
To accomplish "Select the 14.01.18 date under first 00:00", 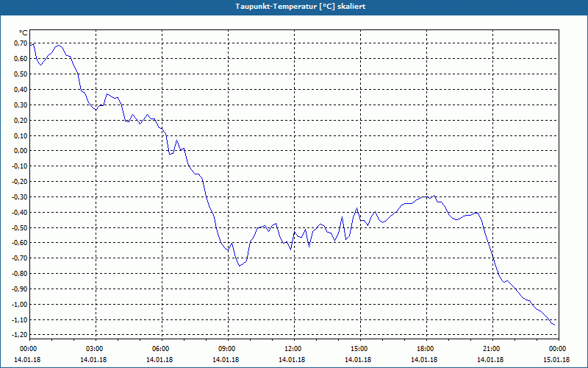I will click(27, 360).
